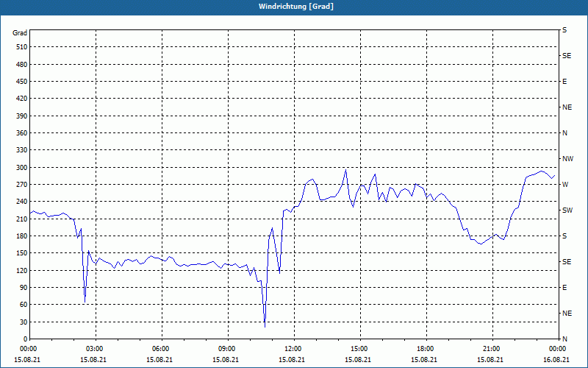The image size is (588, 368).
Task: Click the E compass label aligned with 90
Action: (564, 288)
